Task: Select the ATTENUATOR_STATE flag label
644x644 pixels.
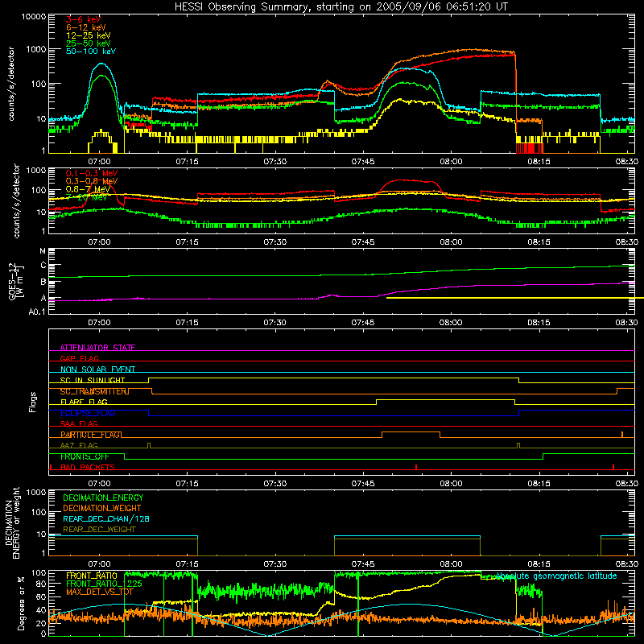Action: 97,348
